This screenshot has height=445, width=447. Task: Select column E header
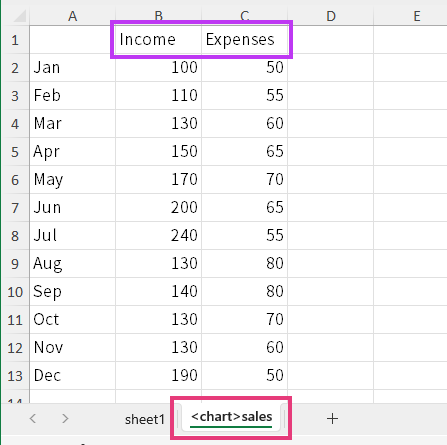tap(417, 16)
